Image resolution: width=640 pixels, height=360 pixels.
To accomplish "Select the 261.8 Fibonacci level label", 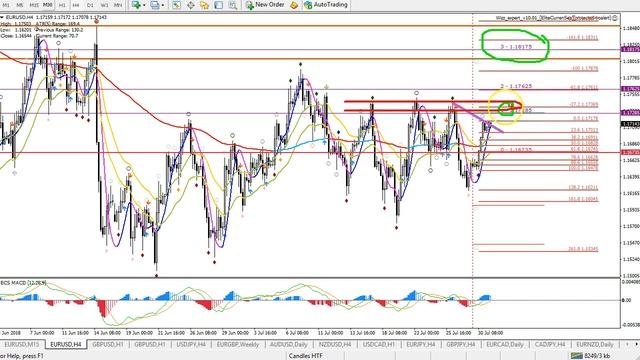I will [x=583, y=249].
